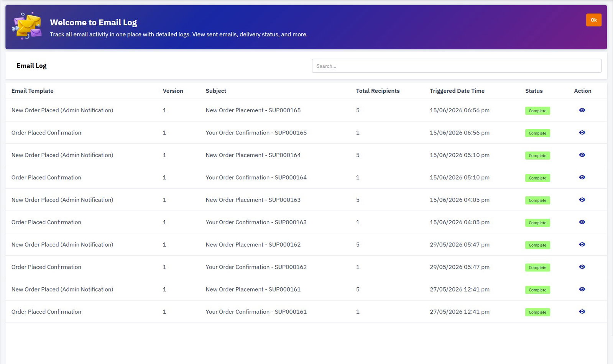Image resolution: width=613 pixels, height=364 pixels.
Task: Click template name in Your Order Confirmation SUP000164 row
Action: point(46,177)
